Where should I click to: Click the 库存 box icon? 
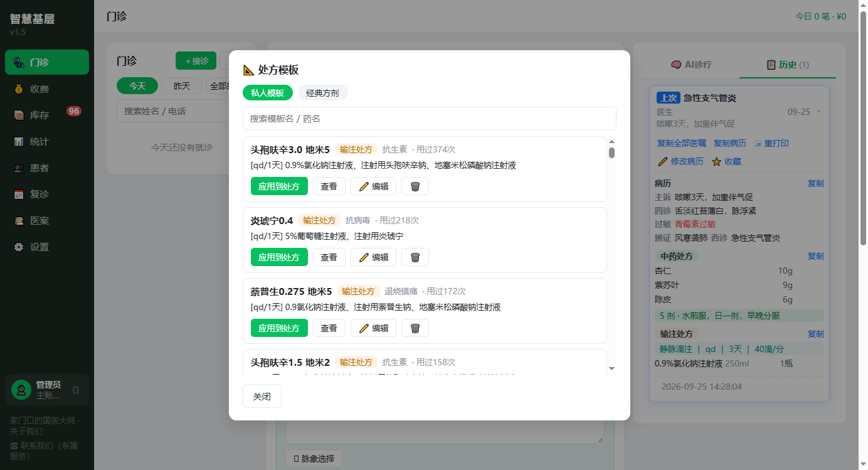(19, 115)
